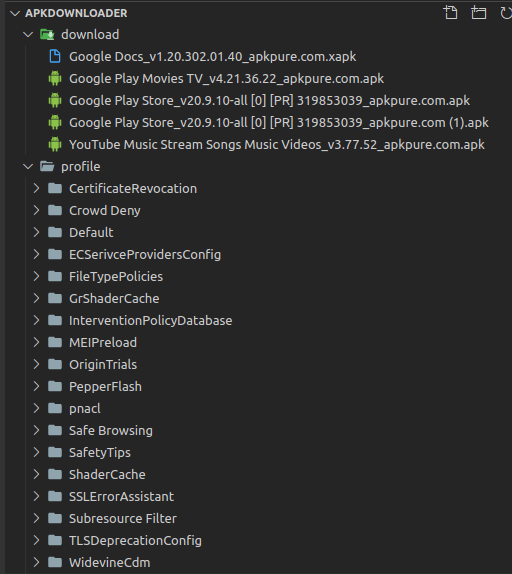512x574 pixels.
Task: Expand the TLSDeprecationConfig folder chevron
Action: click(36, 540)
